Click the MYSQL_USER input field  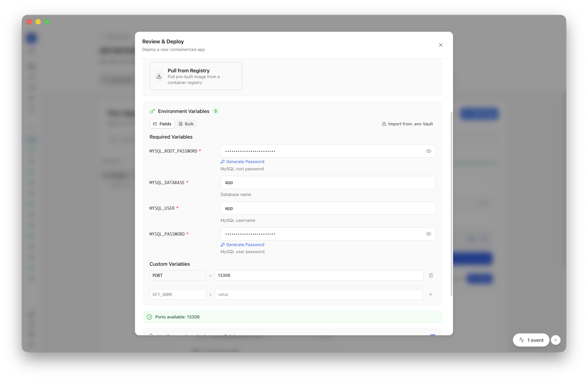click(x=328, y=208)
